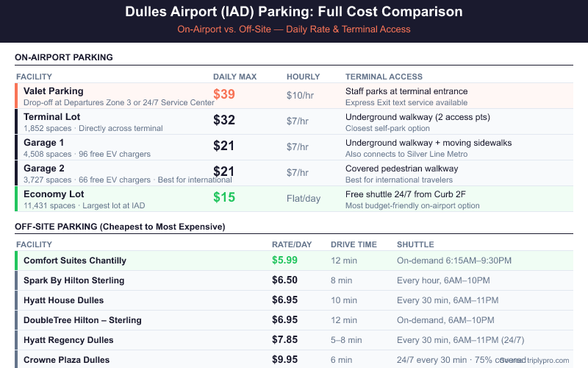Click the Valet Parking facility name
Viewport: 588px width, 368px height.
[53, 91]
